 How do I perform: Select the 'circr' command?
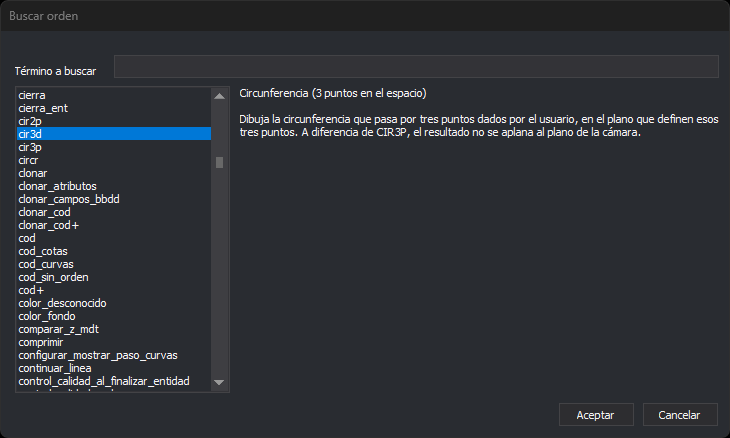[x=114, y=160]
